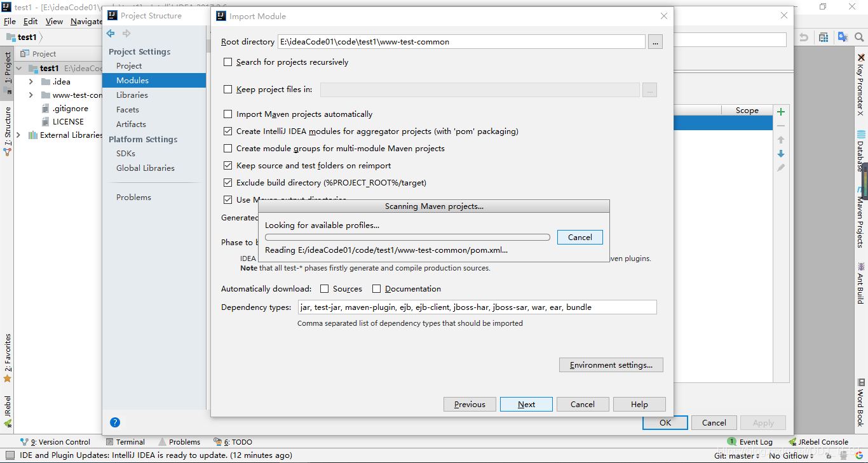Click OK in Project Structure dialog

pyautogui.click(x=665, y=423)
